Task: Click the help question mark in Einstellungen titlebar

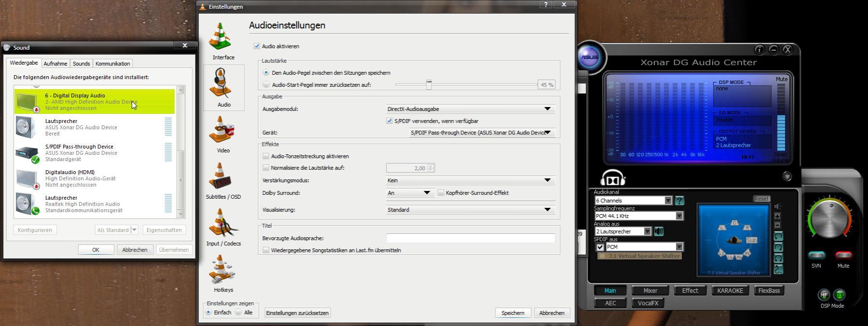Action: 546,4
